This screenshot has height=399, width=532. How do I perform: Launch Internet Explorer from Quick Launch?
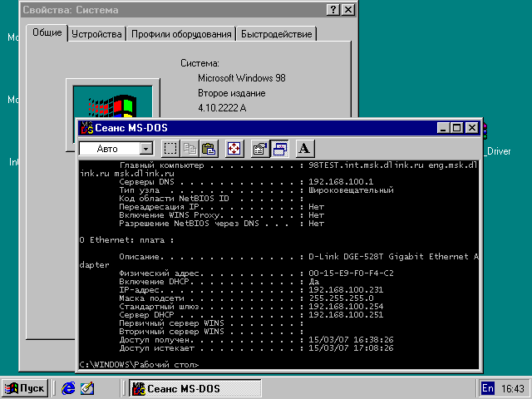pyautogui.click(x=68, y=388)
